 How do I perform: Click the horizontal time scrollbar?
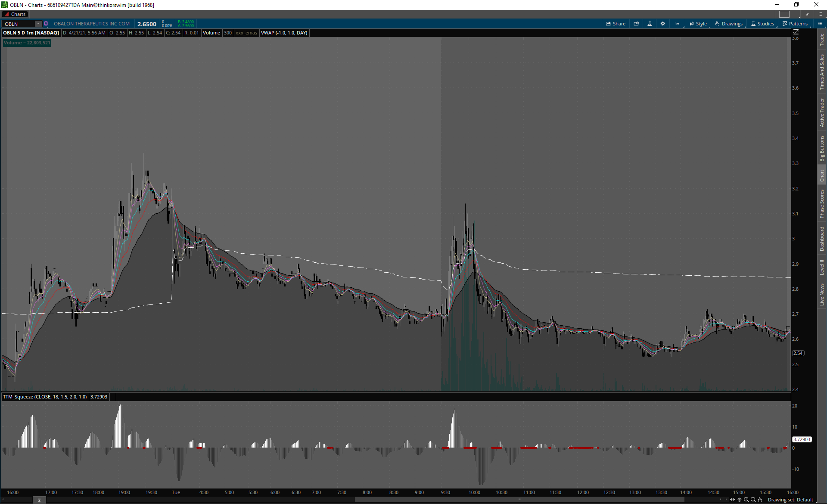(x=519, y=500)
